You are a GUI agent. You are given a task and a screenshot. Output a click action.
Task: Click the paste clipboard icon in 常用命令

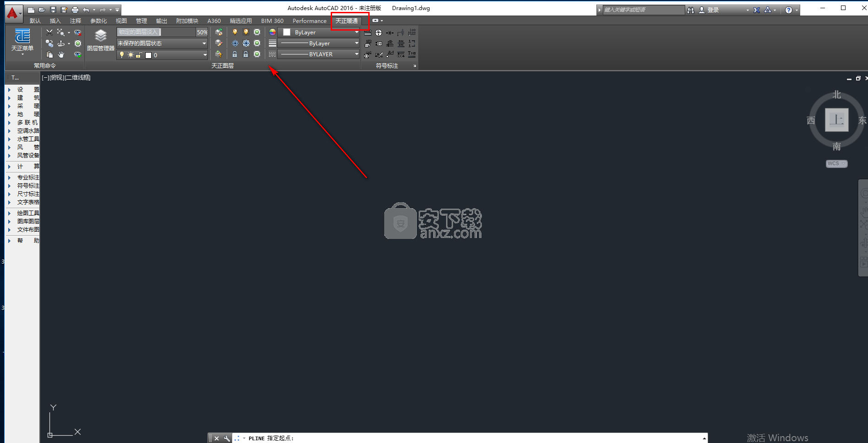[49, 54]
